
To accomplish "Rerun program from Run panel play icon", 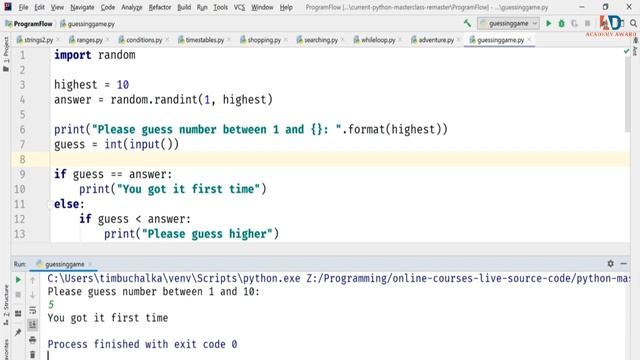I will [x=18, y=280].
